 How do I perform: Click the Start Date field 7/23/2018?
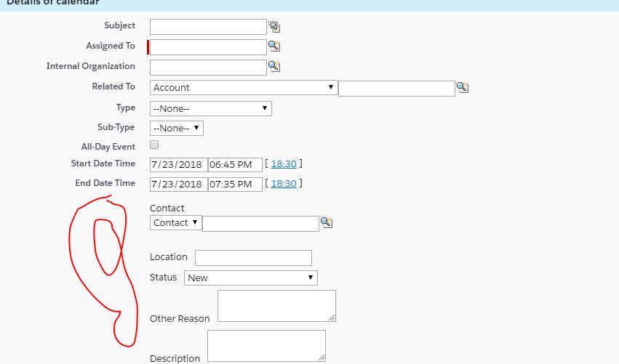(179, 165)
